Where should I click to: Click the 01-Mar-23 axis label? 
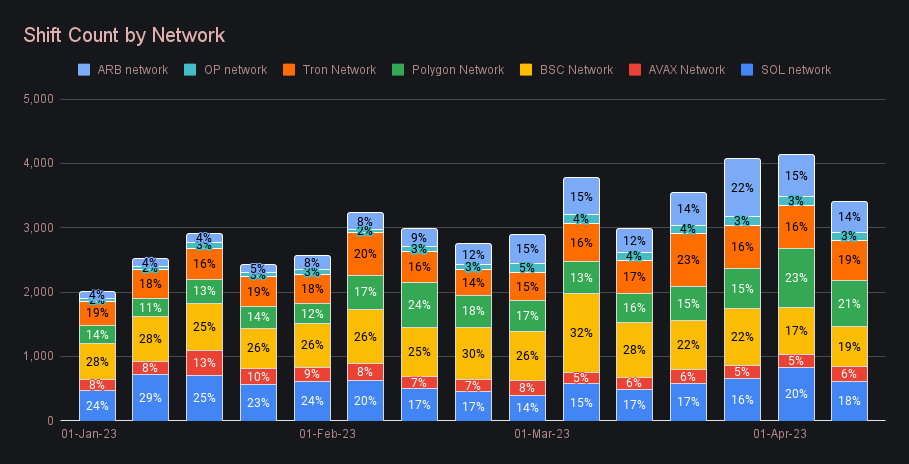click(x=541, y=434)
